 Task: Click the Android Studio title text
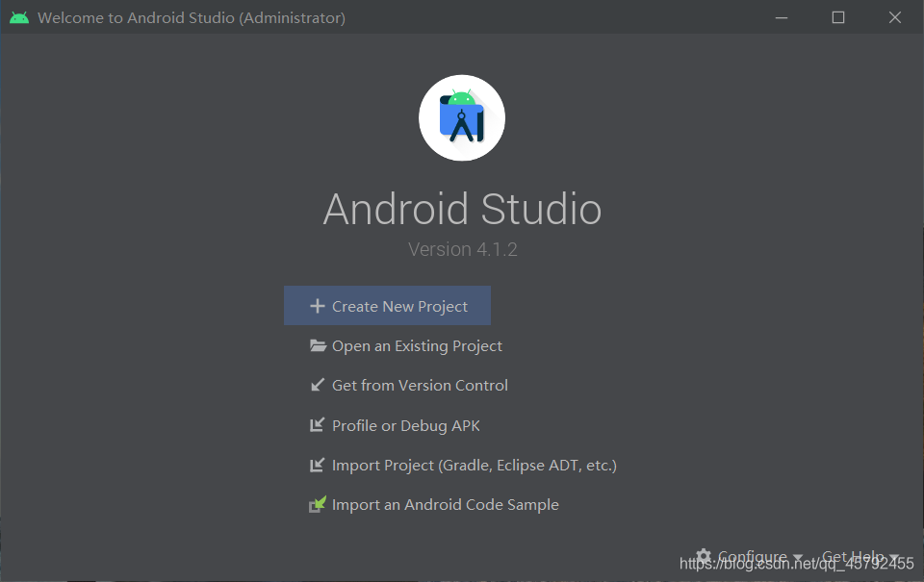[x=463, y=209]
